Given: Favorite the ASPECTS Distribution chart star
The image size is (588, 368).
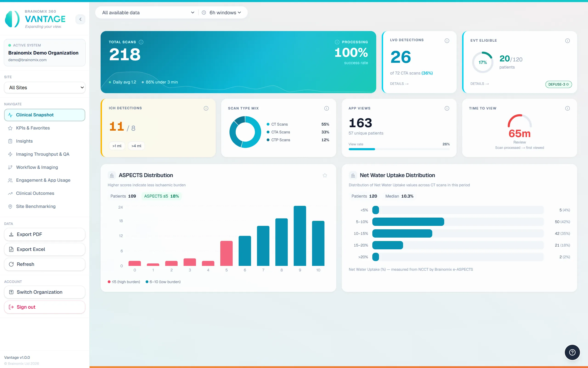Looking at the screenshot, I should (x=325, y=175).
